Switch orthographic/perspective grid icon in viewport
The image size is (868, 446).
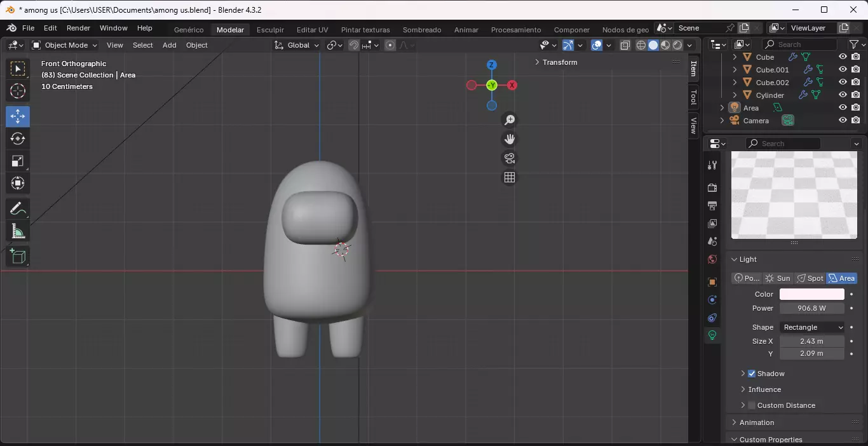510,177
